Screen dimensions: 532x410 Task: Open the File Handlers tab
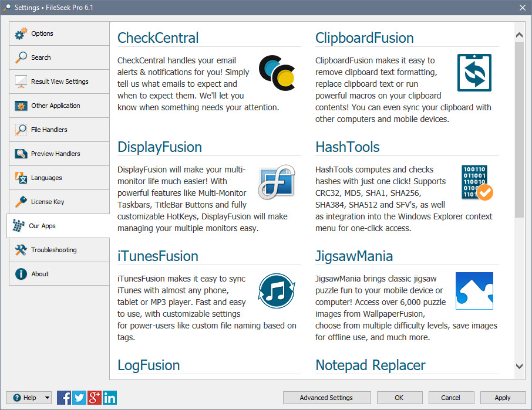59,130
